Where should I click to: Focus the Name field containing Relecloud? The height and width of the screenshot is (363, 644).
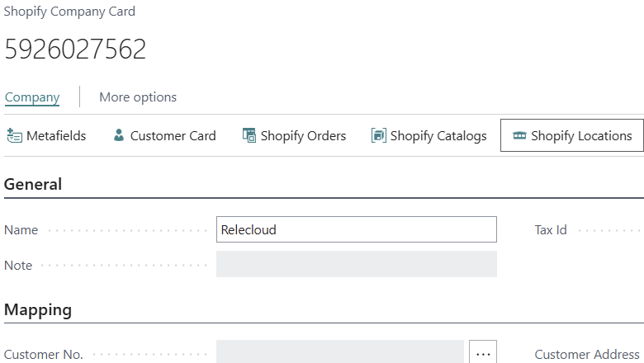coord(356,230)
